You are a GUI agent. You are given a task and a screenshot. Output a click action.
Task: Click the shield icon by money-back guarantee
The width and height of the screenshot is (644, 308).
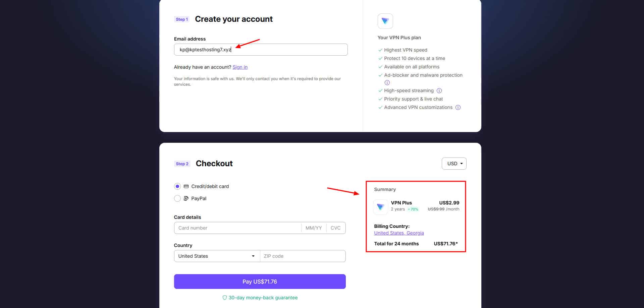(x=225, y=298)
